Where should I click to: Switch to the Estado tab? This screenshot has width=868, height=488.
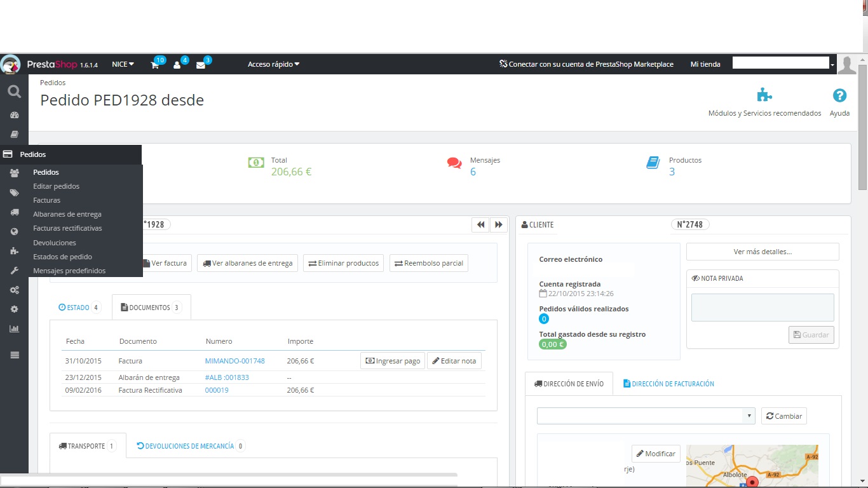pyautogui.click(x=79, y=307)
